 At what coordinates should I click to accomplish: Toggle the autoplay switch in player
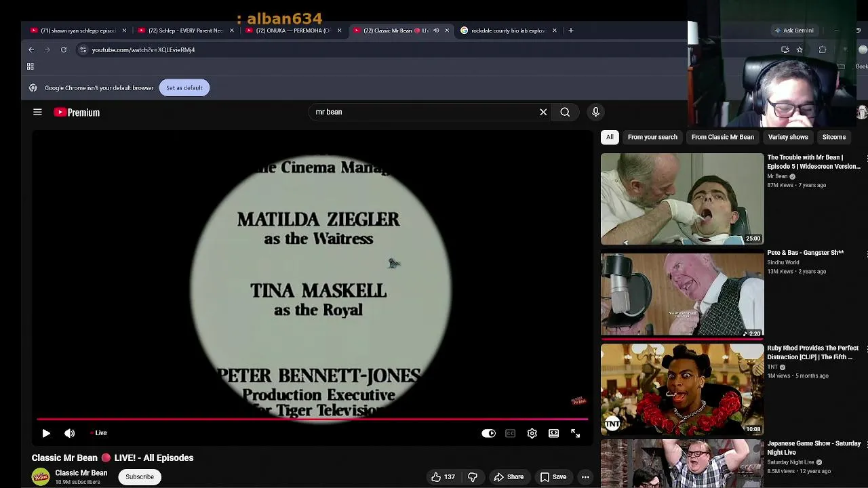[x=488, y=433]
